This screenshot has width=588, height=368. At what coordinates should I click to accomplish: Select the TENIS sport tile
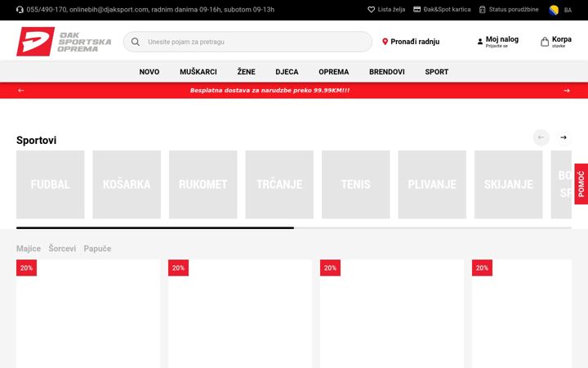355,184
